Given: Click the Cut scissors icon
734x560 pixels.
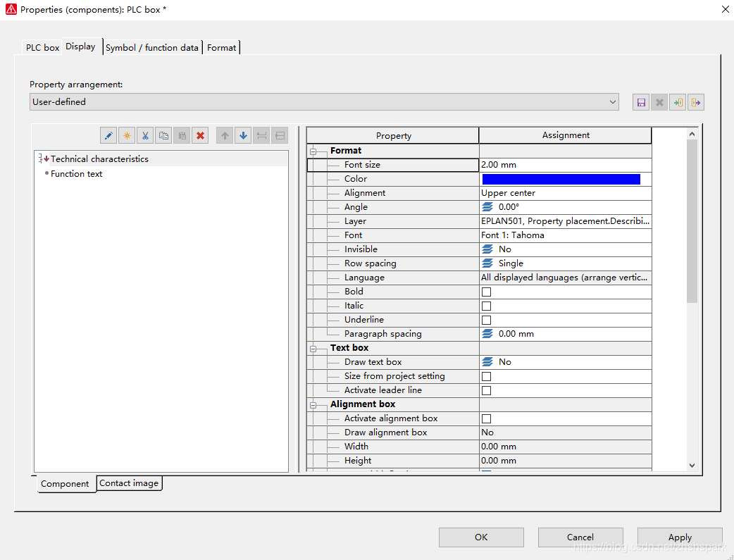Looking at the screenshot, I should tap(145, 136).
